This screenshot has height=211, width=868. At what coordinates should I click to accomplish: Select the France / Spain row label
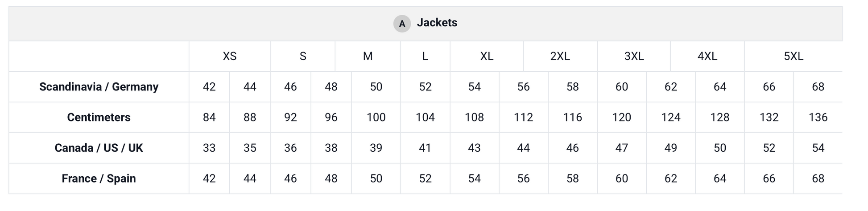point(99,179)
